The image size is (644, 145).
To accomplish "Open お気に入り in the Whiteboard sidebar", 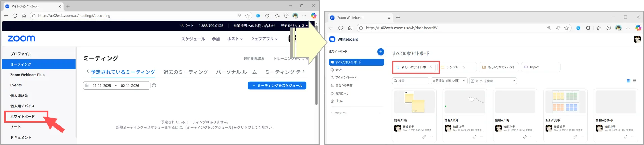I will coord(342,93).
